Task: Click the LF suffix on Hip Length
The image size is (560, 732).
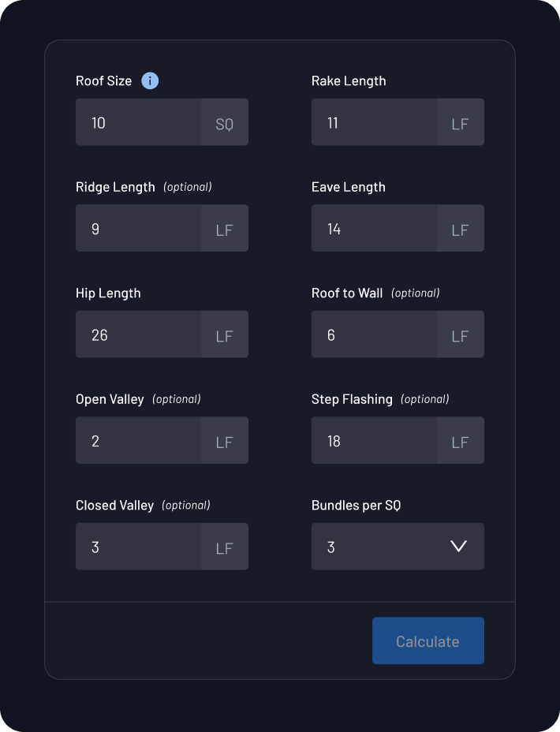Action: [224, 334]
